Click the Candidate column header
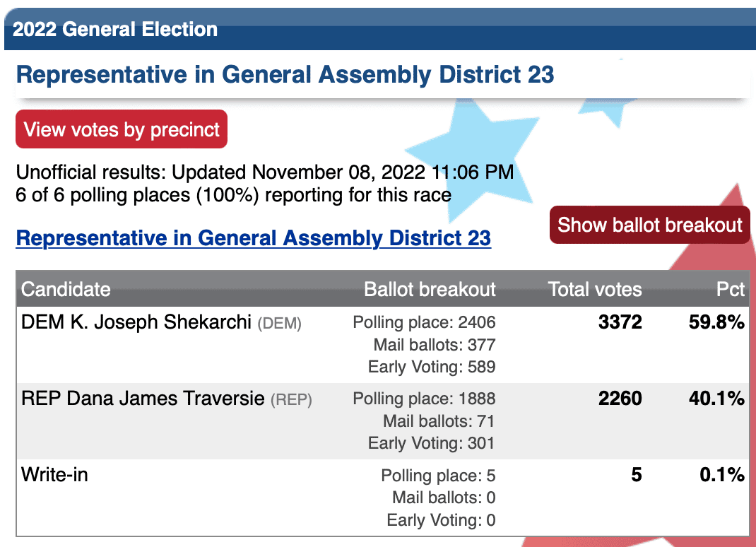This screenshot has height=547, width=756. pos(66,289)
